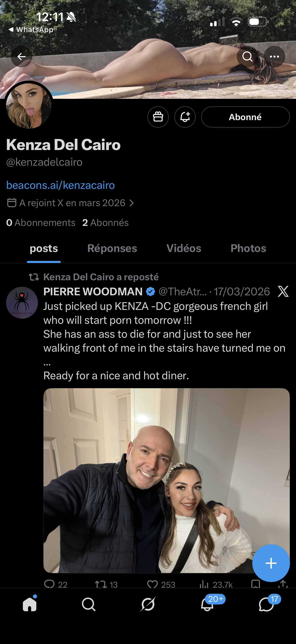Tap the bottom bar search icon
296x644 pixels.
coord(89,604)
